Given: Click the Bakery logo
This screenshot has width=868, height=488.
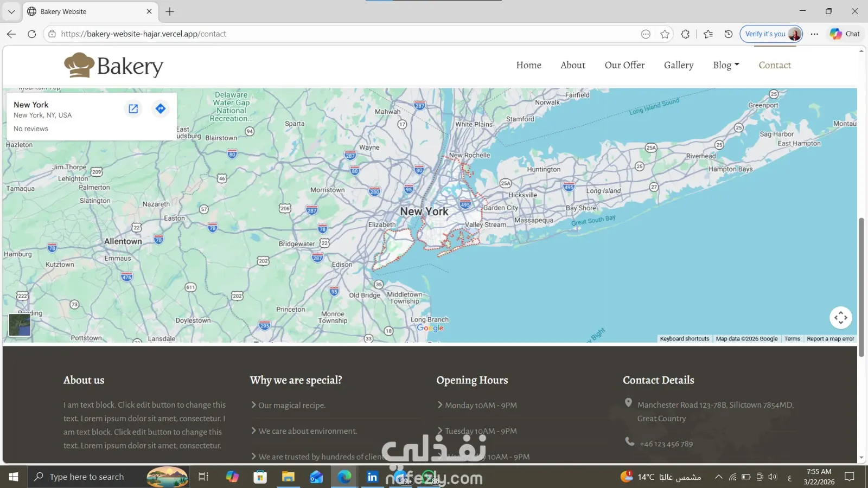Looking at the screenshot, I should (x=113, y=66).
